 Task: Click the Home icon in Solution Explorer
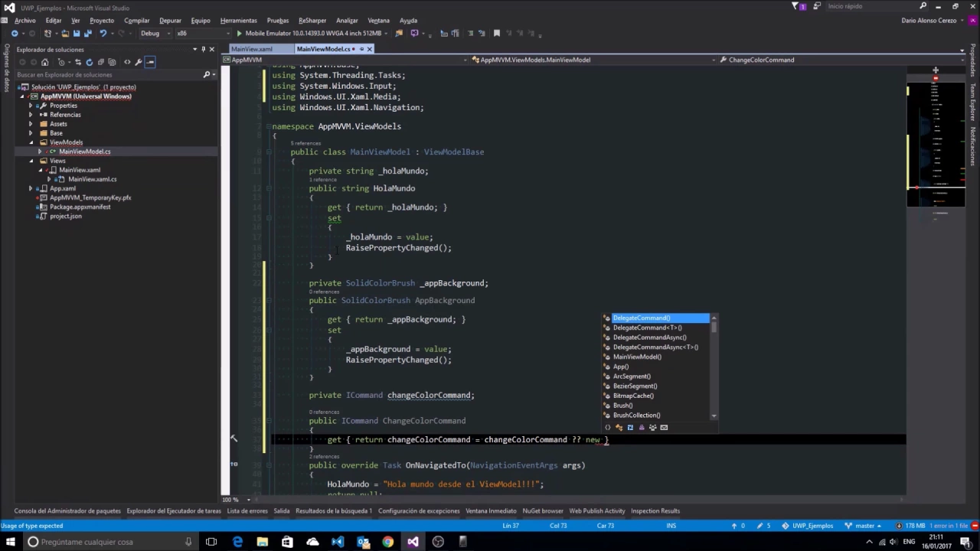tap(44, 62)
